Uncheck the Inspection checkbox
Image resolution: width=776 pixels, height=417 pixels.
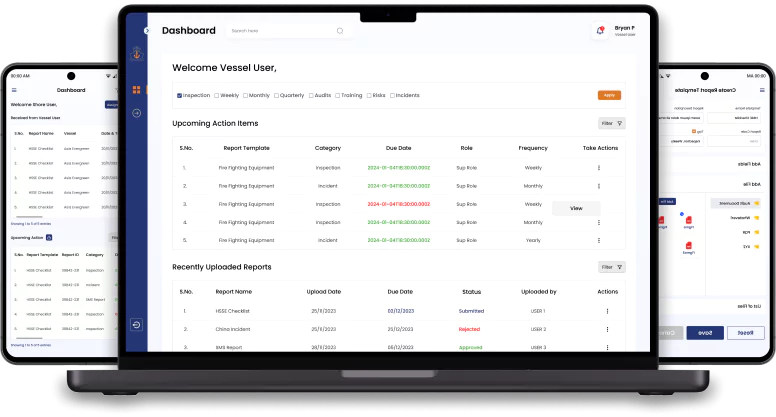pos(179,95)
